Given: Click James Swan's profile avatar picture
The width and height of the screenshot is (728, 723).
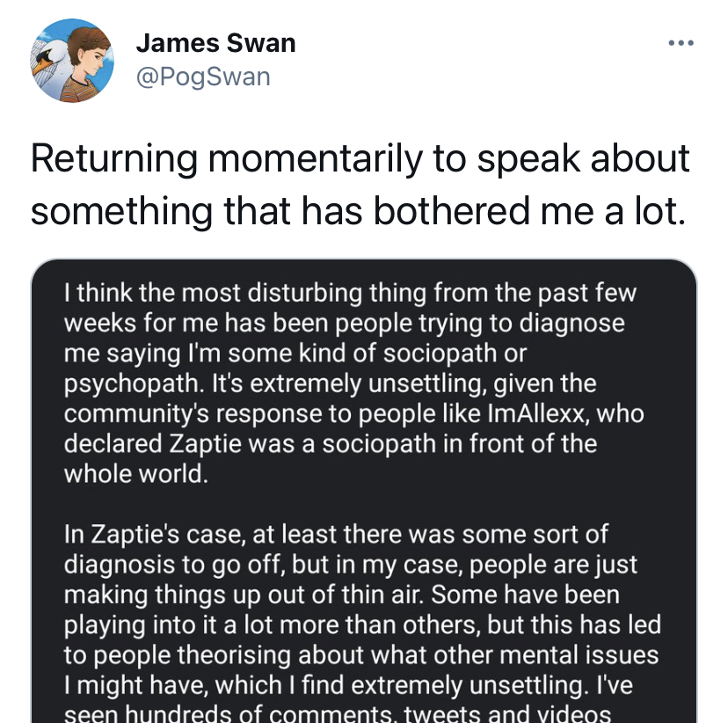Looking at the screenshot, I should coord(72,61).
